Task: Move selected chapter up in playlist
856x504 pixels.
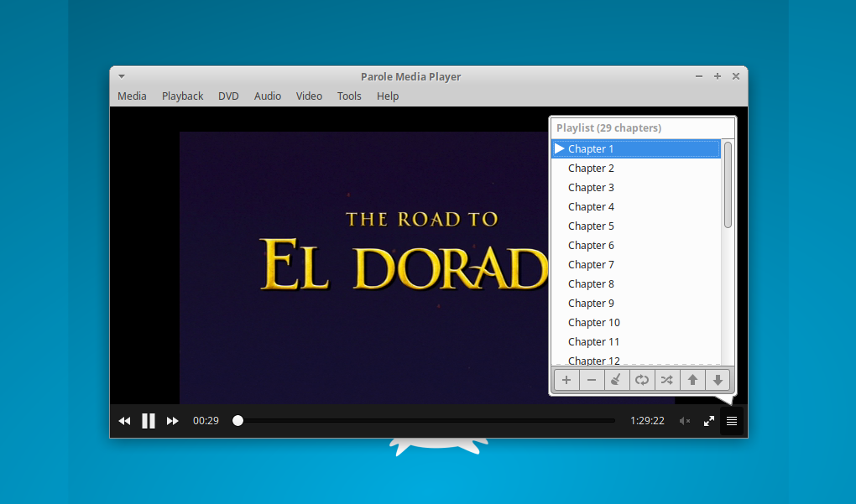Action: [692, 380]
